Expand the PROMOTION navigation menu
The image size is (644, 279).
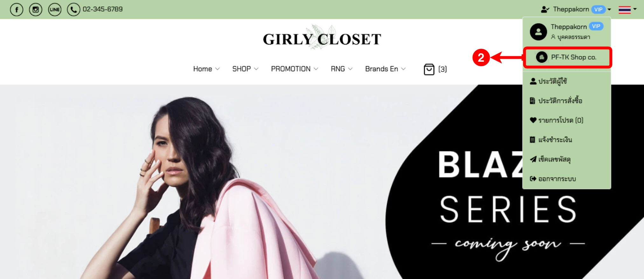[294, 69]
